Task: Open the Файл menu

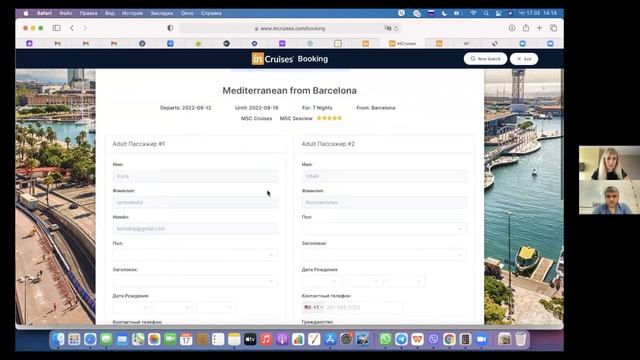Action: (x=66, y=13)
